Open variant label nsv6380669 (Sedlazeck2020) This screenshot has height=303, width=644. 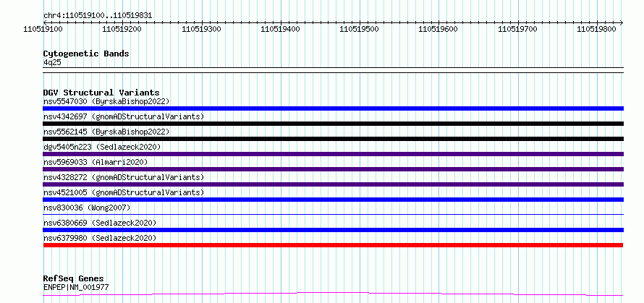(x=100, y=223)
